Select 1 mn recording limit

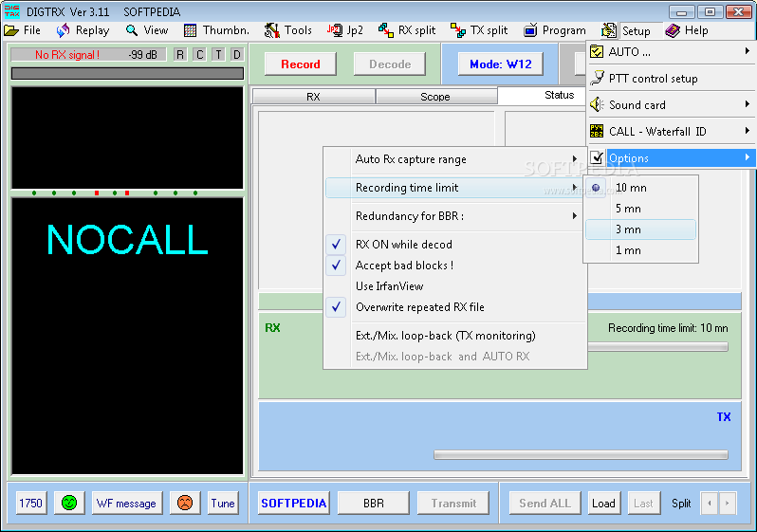640,250
